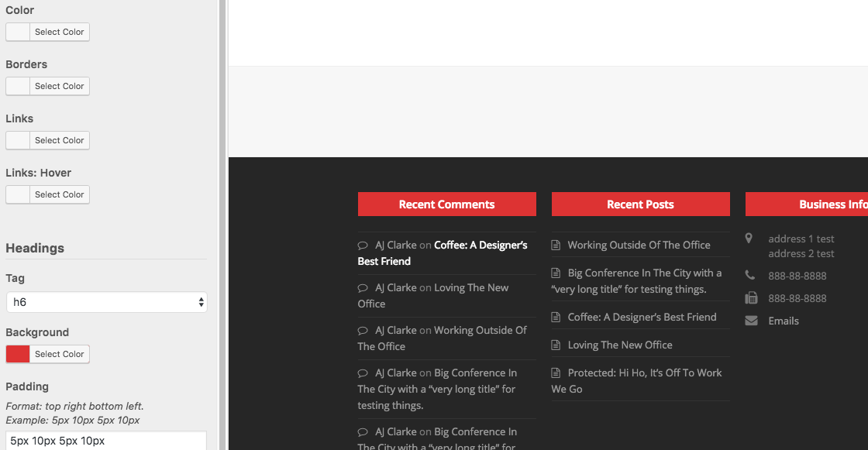Viewport: 868px width, 450px height.
Task: Click the map marker address icon
Action: click(x=749, y=239)
